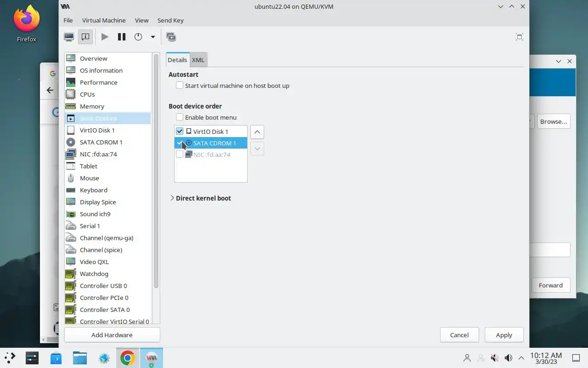
Task: Uncheck VirtIO Disk 1 boot device
Action: coord(180,132)
